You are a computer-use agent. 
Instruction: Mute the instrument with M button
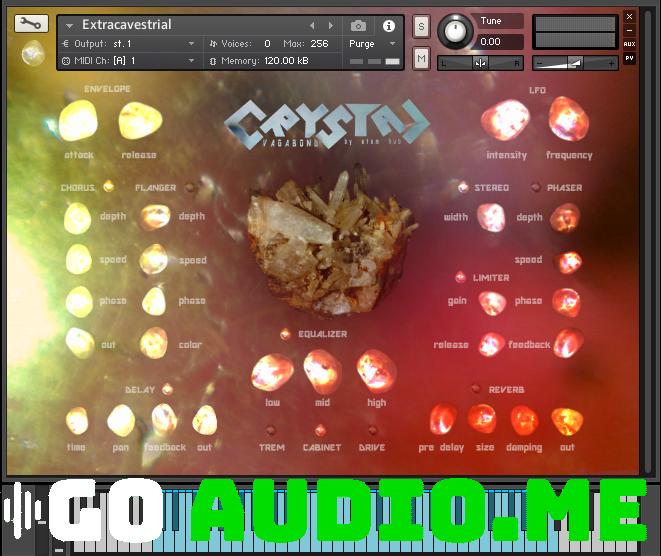coord(421,59)
